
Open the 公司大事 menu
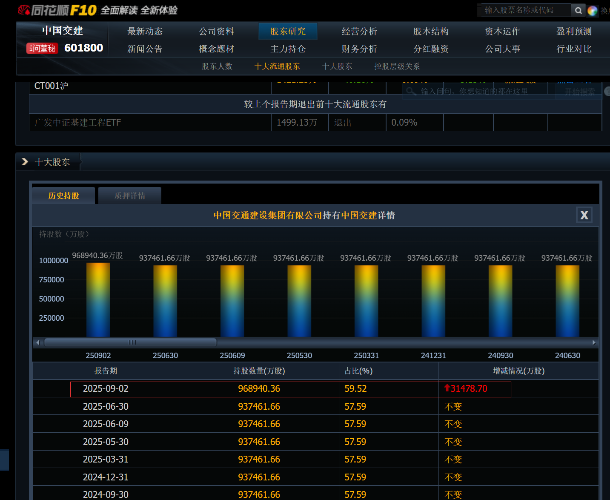[x=502, y=49]
